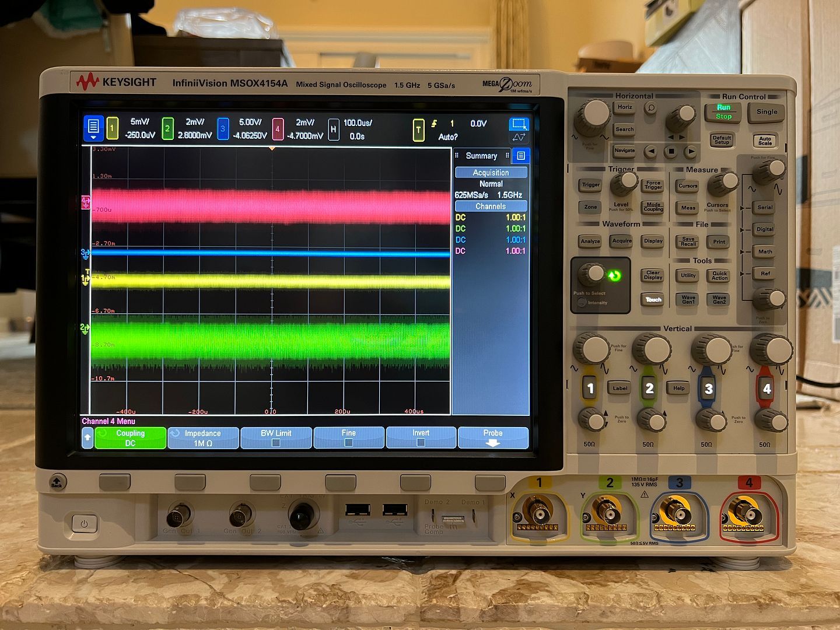Open the main menu icon at top-left
Image resolution: width=840 pixels, height=630 pixels.
click(x=93, y=129)
